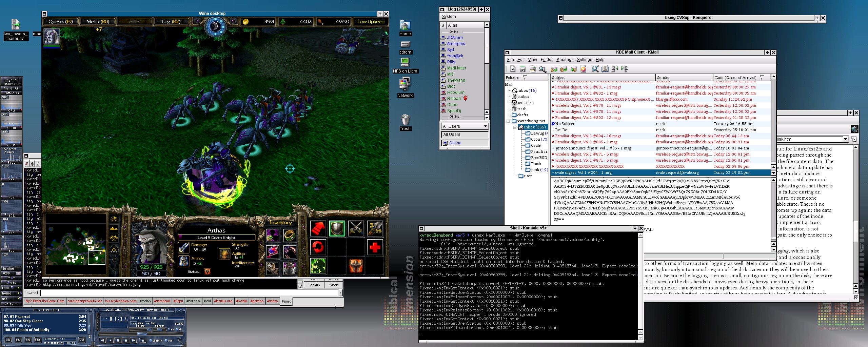Toggle minimap terrain mountain icon
The width and height of the screenshot is (868, 347).
pyautogui.click(x=114, y=229)
